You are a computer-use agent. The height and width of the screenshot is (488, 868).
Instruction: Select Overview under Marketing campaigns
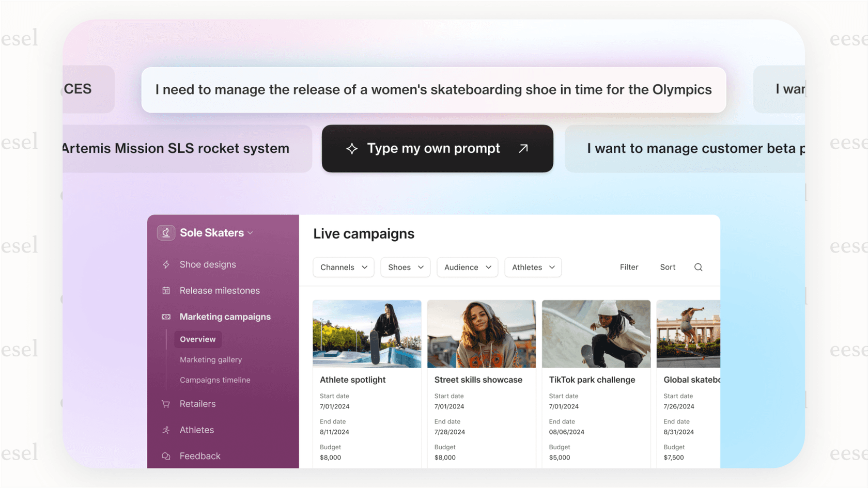(197, 339)
